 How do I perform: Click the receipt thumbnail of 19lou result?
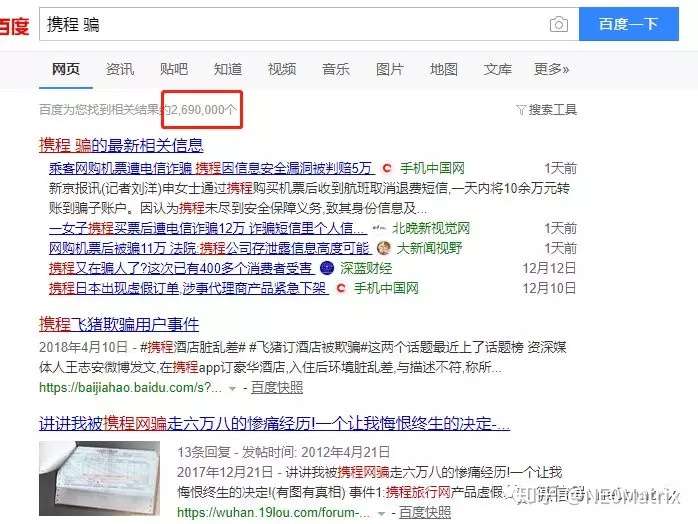pos(99,478)
